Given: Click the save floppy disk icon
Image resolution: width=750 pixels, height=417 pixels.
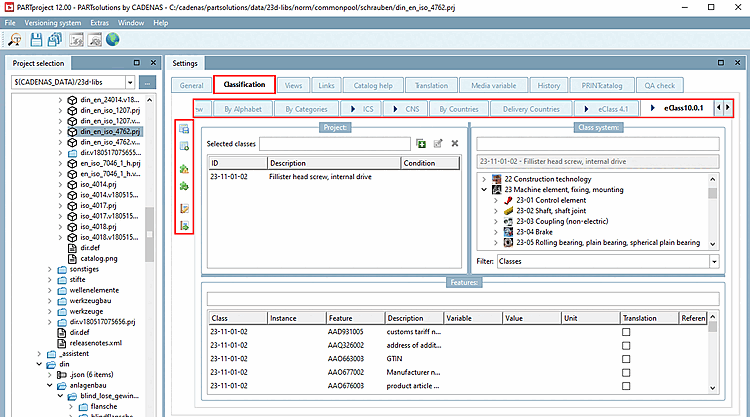Looking at the screenshot, I should [x=36, y=40].
